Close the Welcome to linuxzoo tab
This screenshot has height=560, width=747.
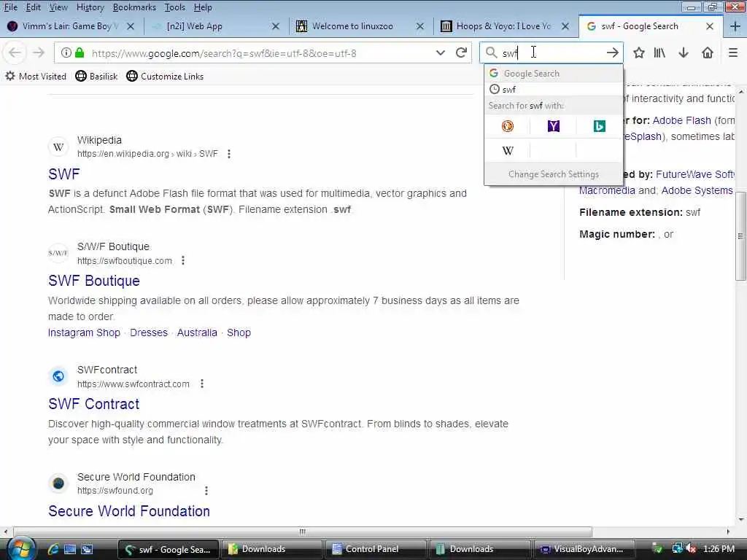(x=419, y=26)
